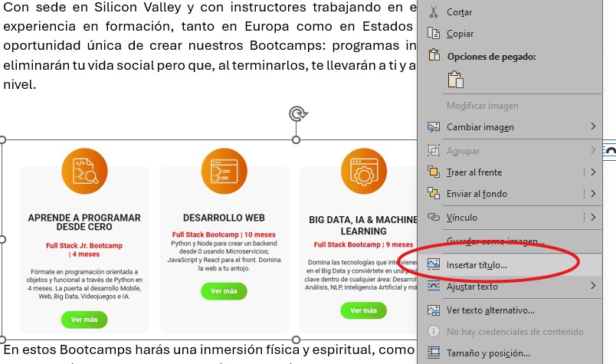Screen dimensions: 616x364
Task: Click the Vínculo chain link icon
Action: [x=434, y=217]
